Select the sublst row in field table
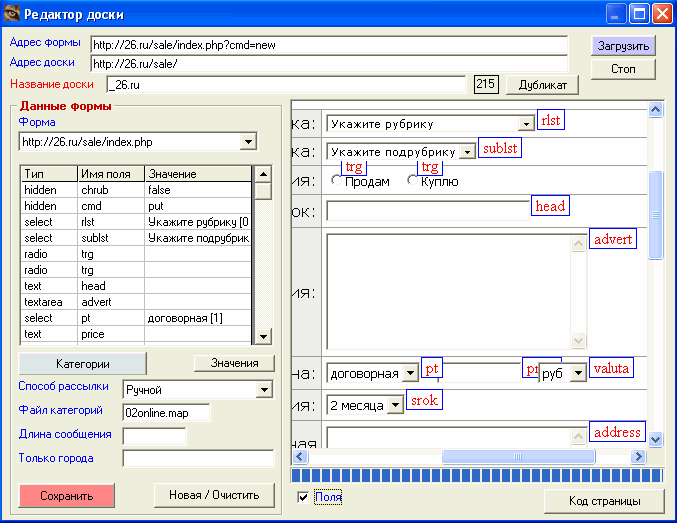 [x=136, y=238]
